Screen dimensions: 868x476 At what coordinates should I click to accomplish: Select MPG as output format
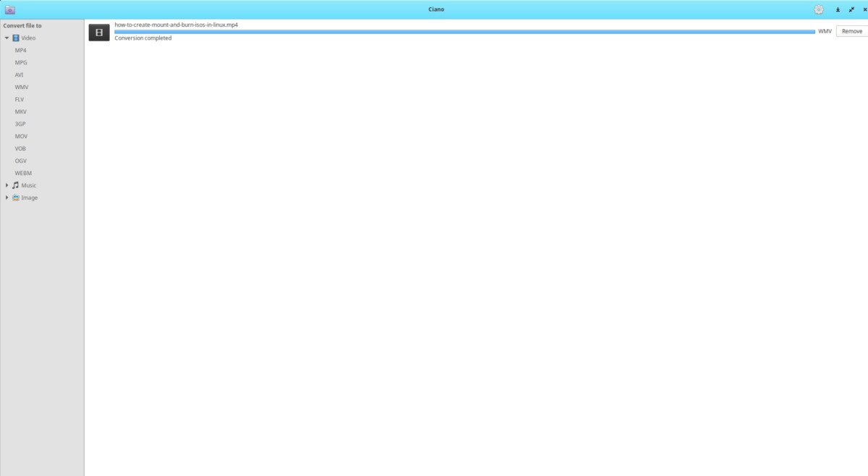(21, 62)
